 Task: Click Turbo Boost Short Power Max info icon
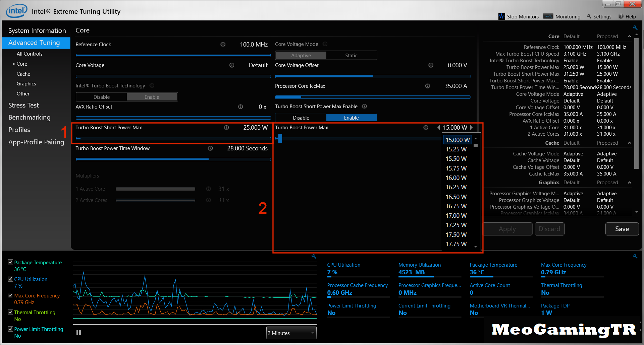click(x=226, y=127)
